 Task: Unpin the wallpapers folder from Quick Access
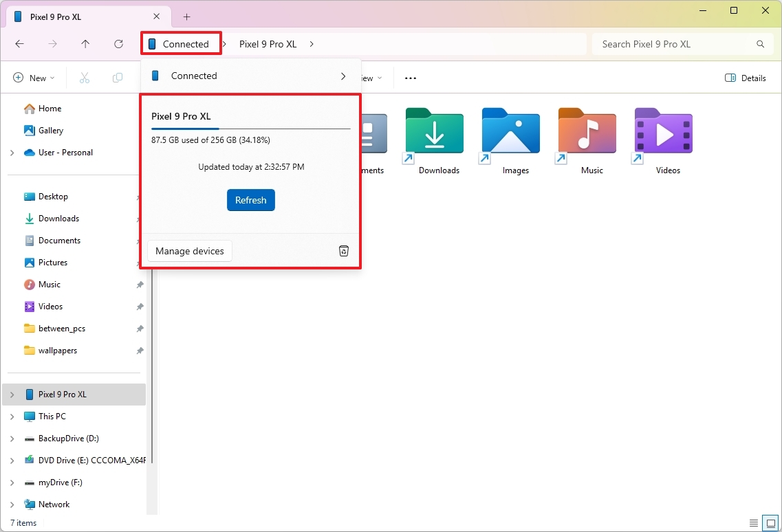tap(140, 351)
